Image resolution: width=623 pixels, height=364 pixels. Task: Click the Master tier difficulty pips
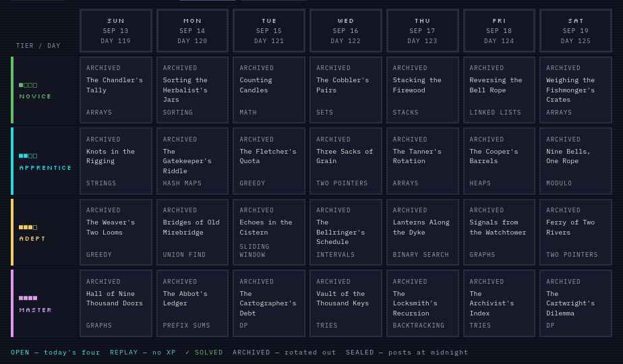click(x=28, y=298)
